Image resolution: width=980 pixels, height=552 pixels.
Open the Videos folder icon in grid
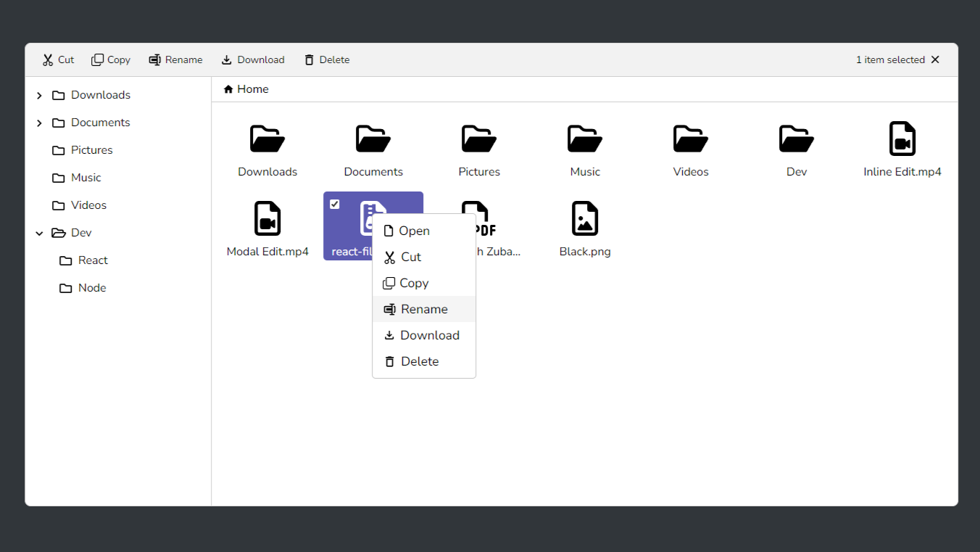pos(691,139)
